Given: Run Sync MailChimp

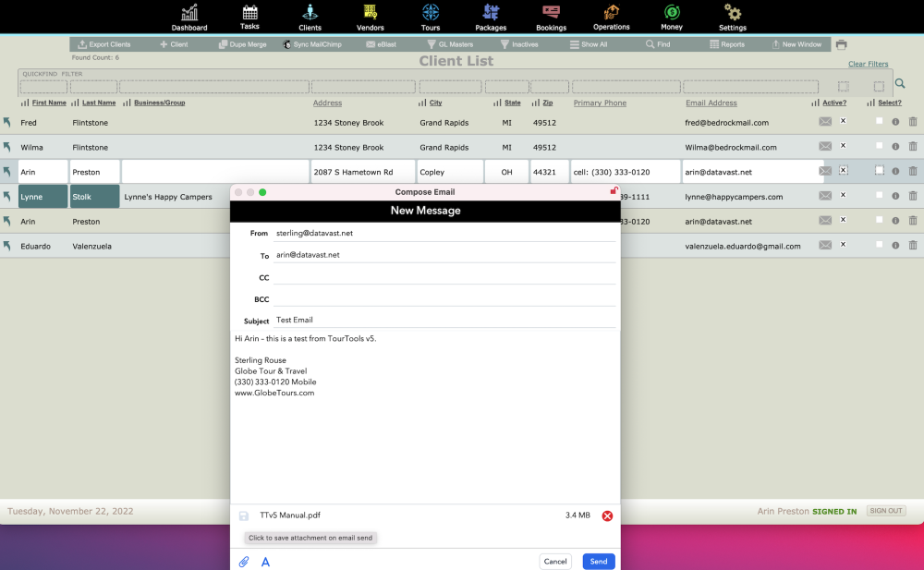Looking at the screenshot, I should coord(311,44).
